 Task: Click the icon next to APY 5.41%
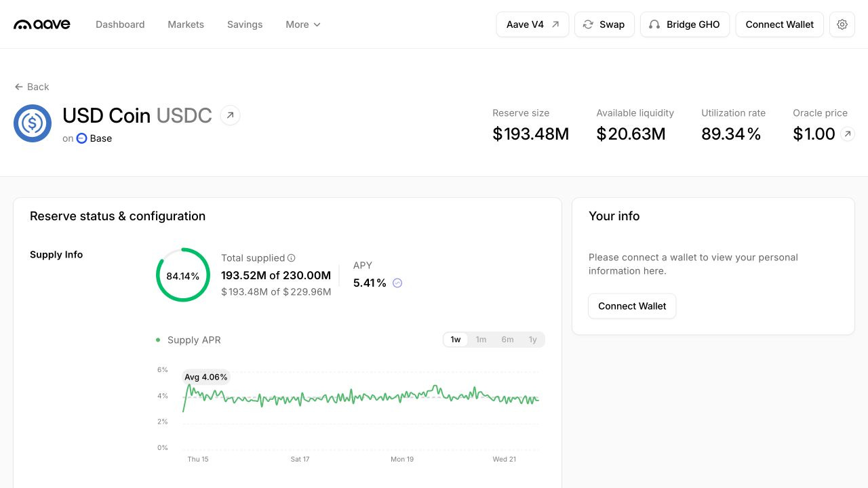(x=397, y=283)
